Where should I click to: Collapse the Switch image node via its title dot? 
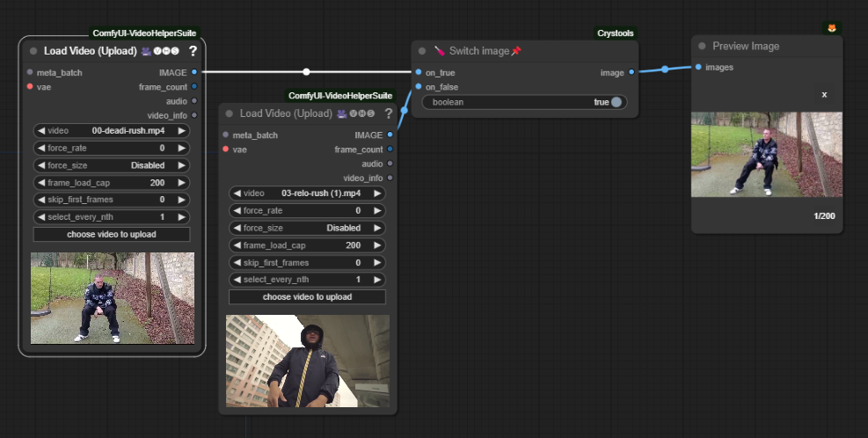pyautogui.click(x=422, y=51)
